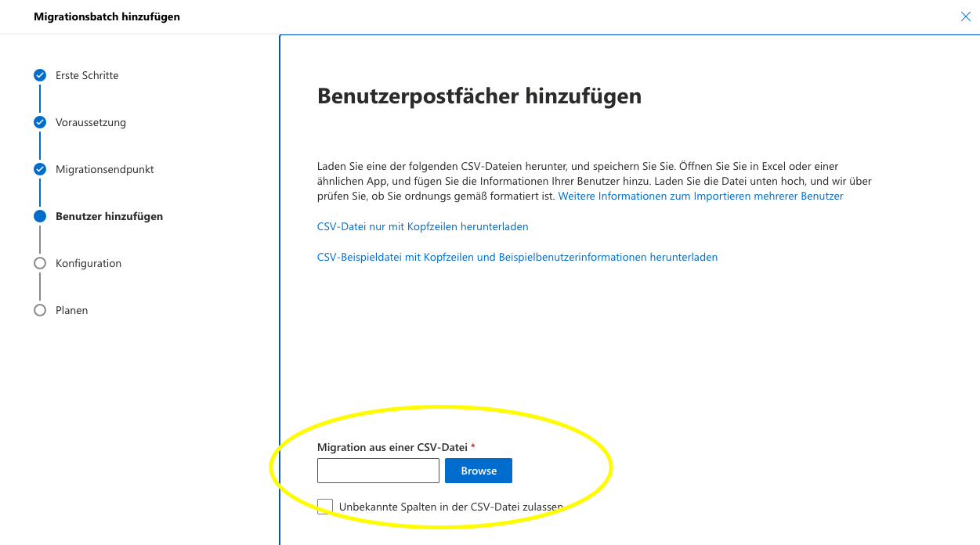Close the Migrationsbatch hinzufügen panel
The width and height of the screenshot is (980, 545).
click(965, 16)
